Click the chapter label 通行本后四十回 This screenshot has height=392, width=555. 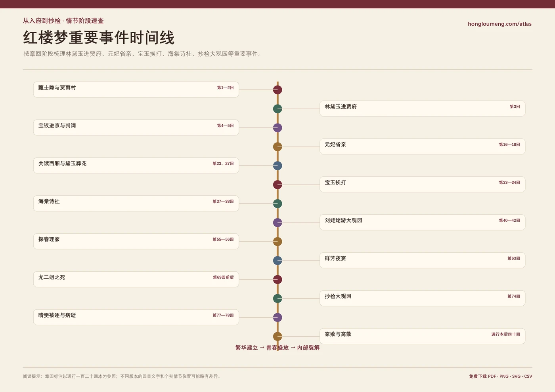(x=506, y=335)
